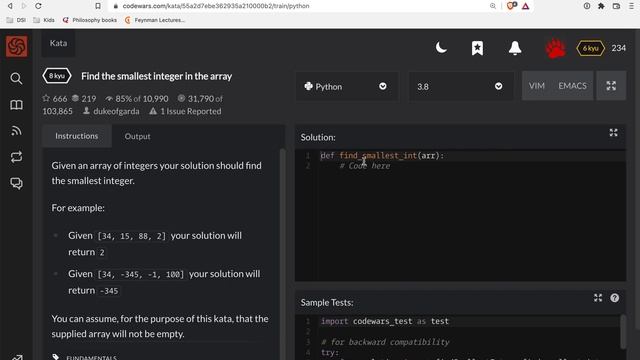The image size is (640, 360).
Task: Open the red paw profile avatar
Action: pyautogui.click(x=556, y=48)
